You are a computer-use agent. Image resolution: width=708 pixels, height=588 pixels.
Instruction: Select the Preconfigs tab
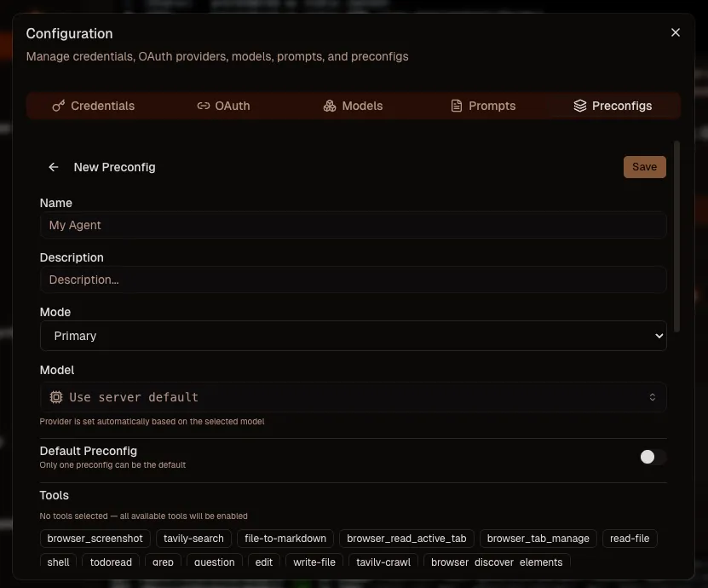point(613,106)
